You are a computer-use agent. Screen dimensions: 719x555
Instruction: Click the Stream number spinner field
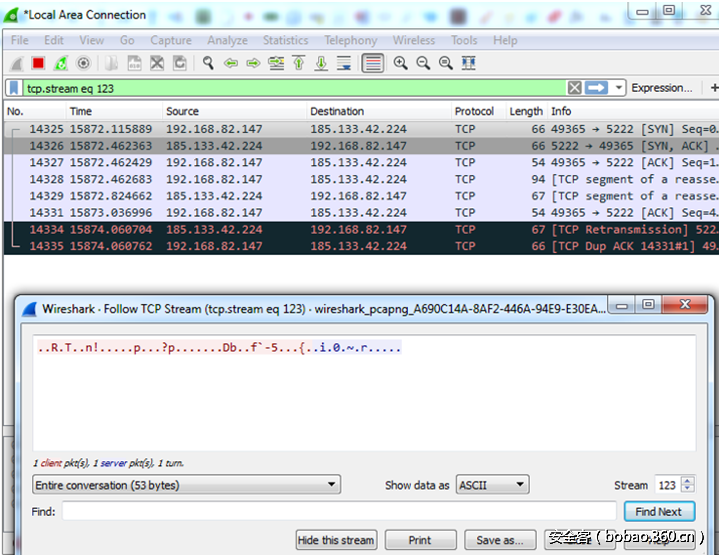[x=667, y=485]
